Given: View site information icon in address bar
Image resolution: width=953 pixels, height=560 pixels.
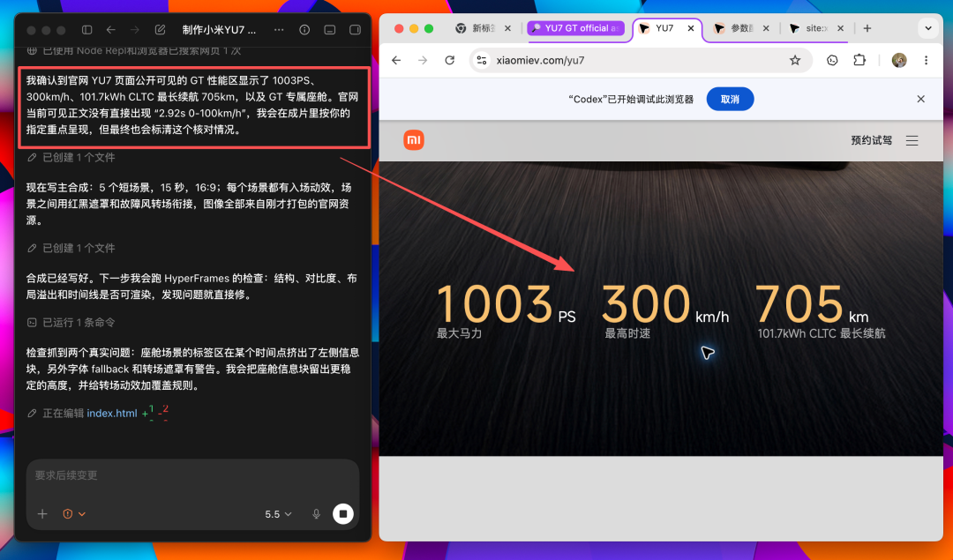Looking at the screenshot, I should [482, 60].
